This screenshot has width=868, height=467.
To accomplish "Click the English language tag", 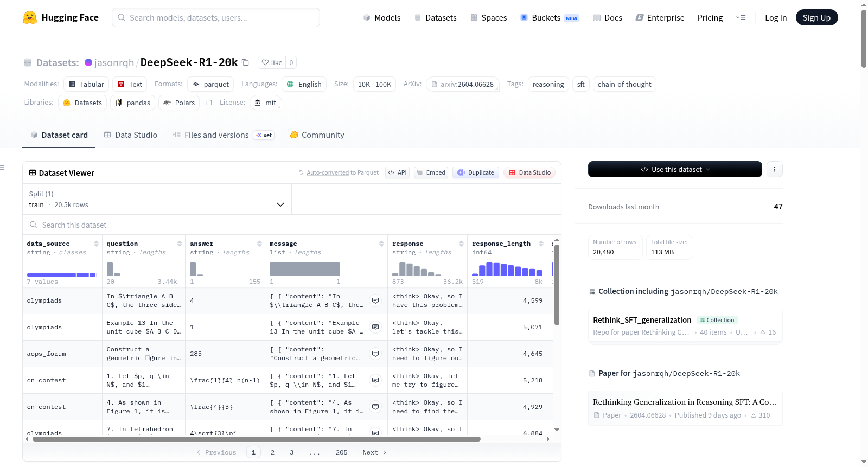I will [x=304, y=84].
